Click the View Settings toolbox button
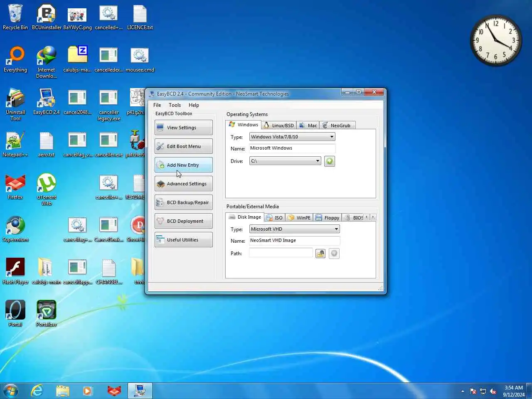532x399 pixels. [184, 128]
